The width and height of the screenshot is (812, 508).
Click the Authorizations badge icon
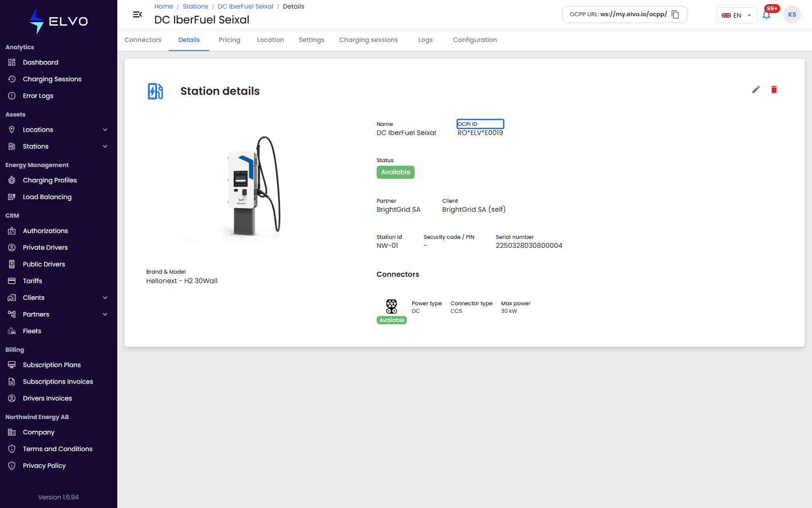tap(12, 231)
